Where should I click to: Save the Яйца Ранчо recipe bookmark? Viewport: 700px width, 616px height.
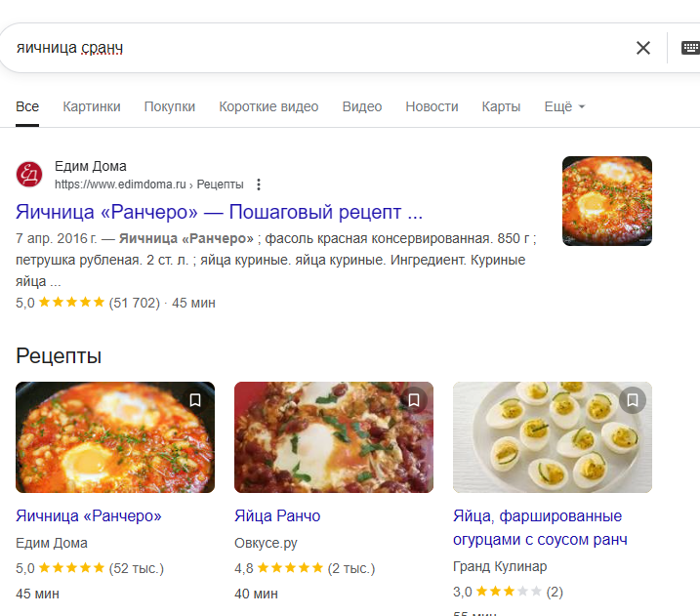414,400
